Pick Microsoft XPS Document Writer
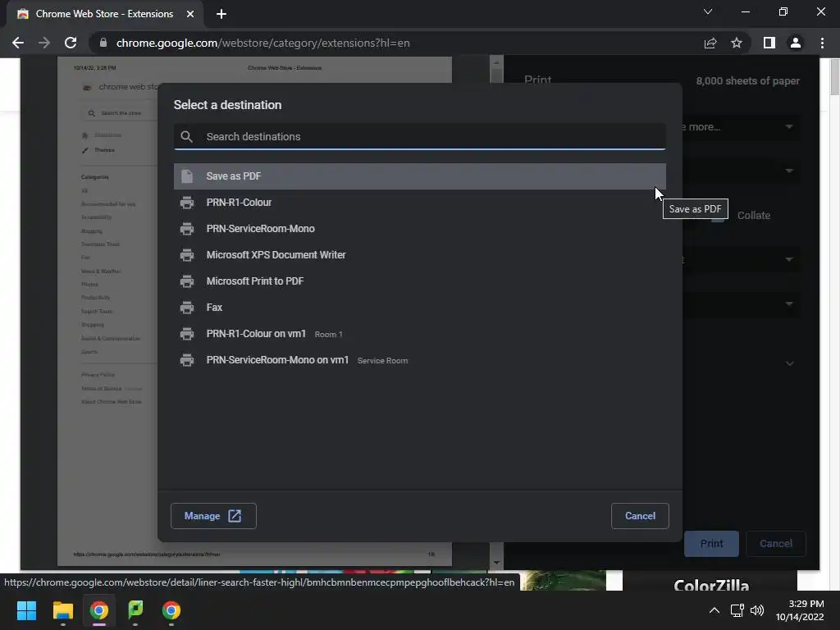 [419, 255]
